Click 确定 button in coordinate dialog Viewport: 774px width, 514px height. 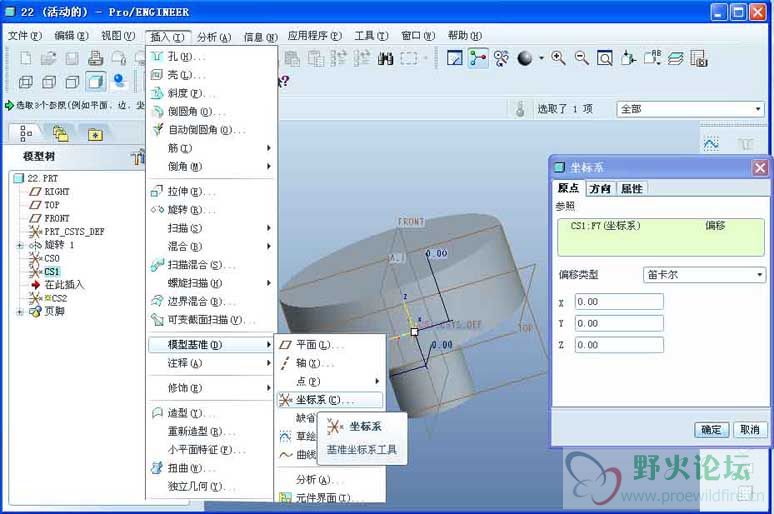point(711,430)
